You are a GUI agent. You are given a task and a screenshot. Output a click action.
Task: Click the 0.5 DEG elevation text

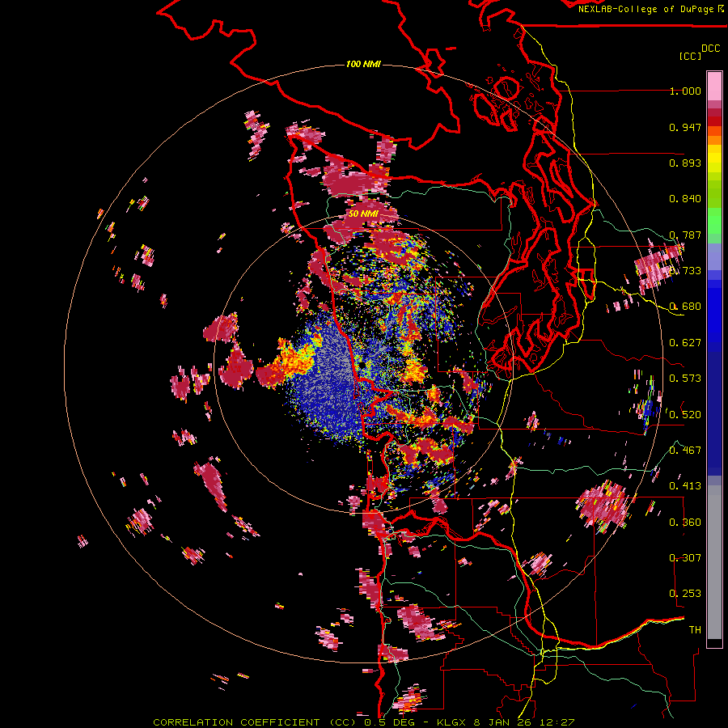click(x=391, y=722)
